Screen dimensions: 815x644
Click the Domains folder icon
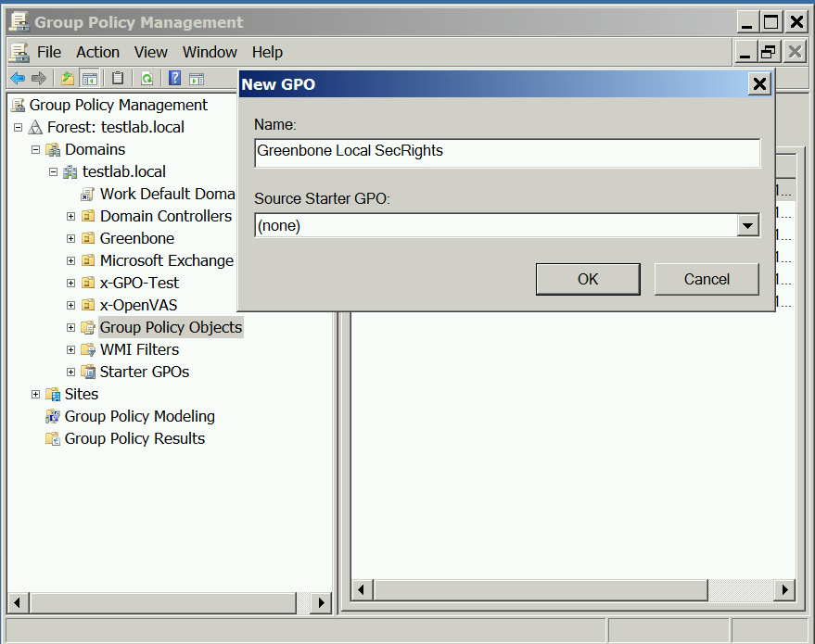click(53, 149)
